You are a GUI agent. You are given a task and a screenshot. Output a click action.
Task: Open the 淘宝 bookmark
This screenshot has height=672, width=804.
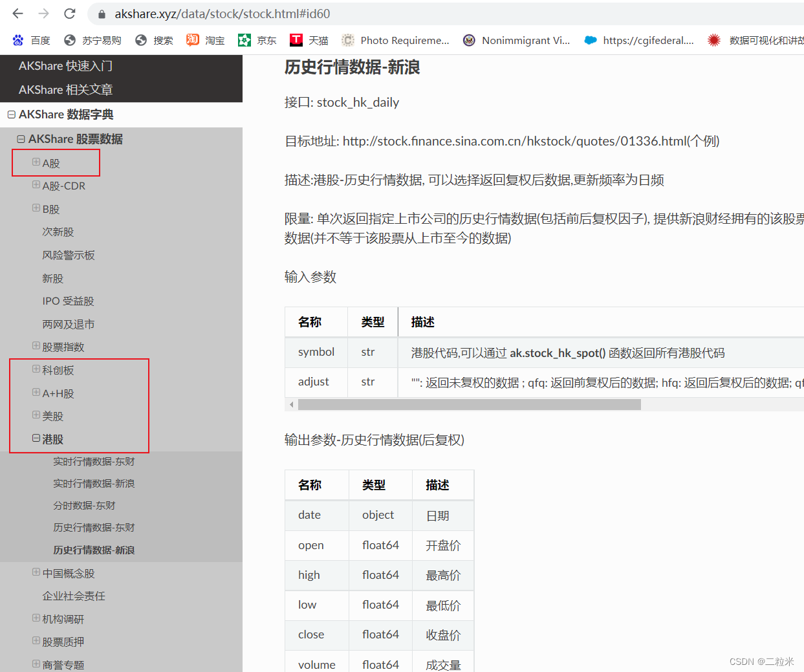point(204,40)
